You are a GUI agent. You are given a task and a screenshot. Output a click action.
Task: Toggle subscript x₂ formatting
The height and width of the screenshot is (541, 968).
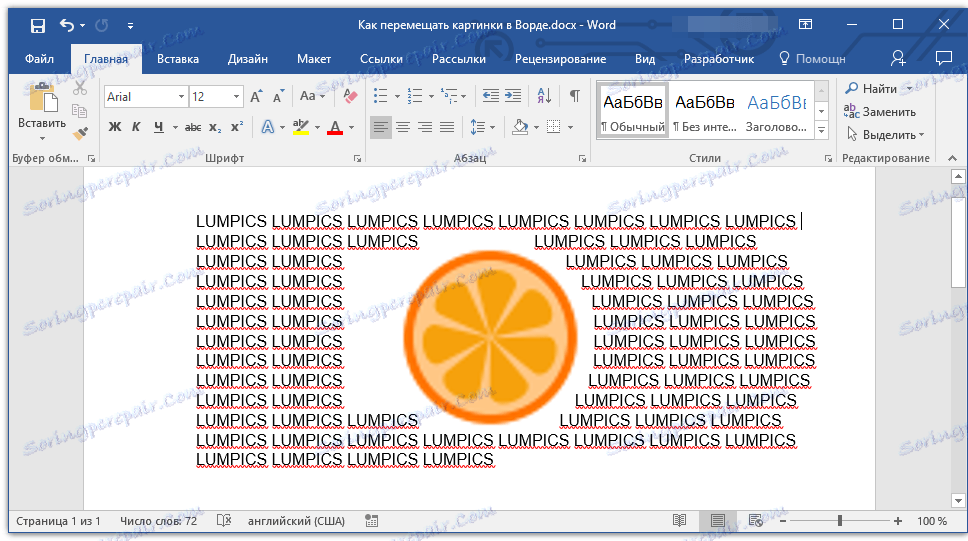(215, 127)
